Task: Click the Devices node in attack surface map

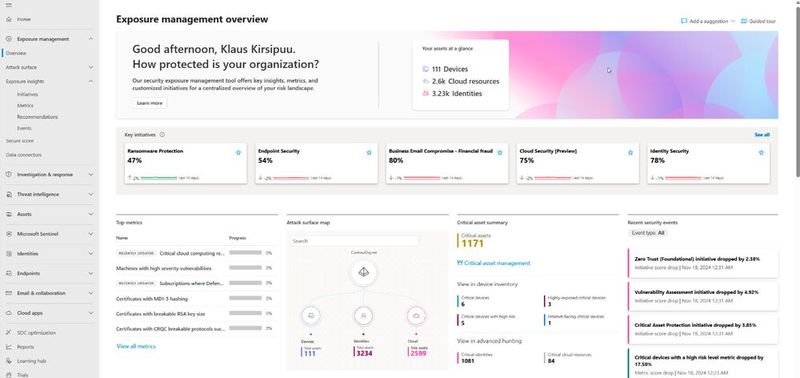Action: (x=311, y=316)
